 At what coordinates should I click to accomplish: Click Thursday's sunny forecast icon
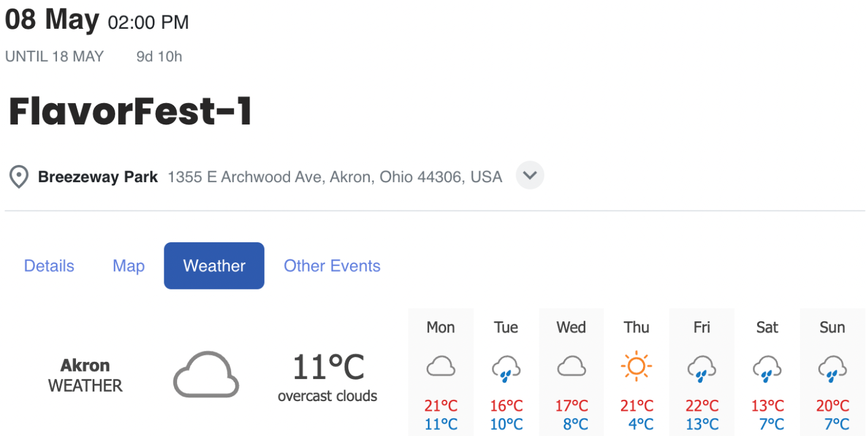click(636, 367)
